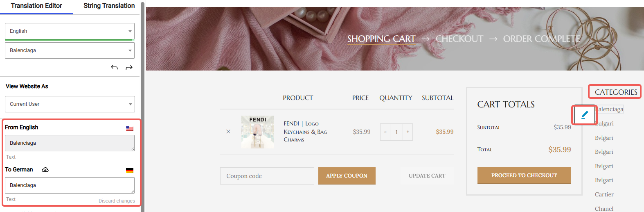Select the Translation Editor tab
Screen dimensions: 644x212
point(36,6)
